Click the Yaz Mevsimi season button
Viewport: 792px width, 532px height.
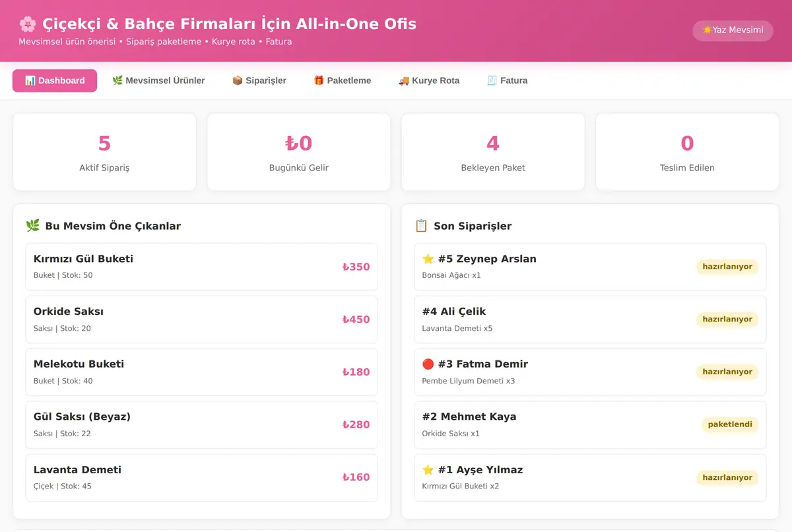point(733,30)
